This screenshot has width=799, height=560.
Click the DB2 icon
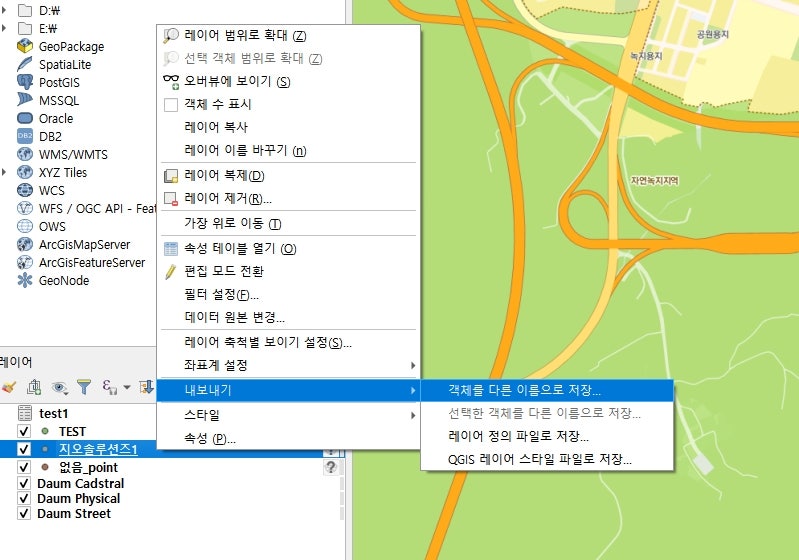[x=24, y=136]
